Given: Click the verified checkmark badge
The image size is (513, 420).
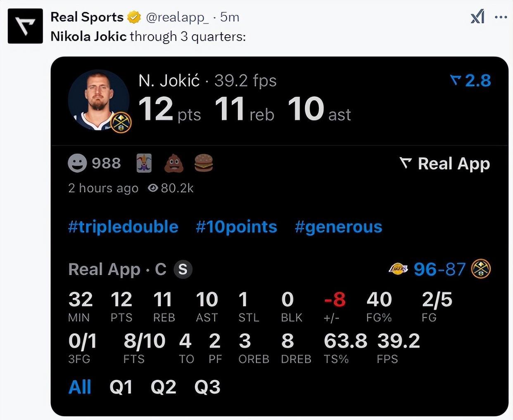Looking at the screenshot, I should pyautogui.click(x=134, y=17).
